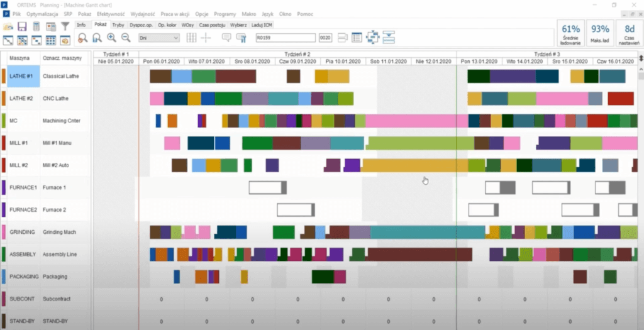Click the zoom out magnifier icon
This screenshot has width=644, height=330.
(x=125, y=38)
